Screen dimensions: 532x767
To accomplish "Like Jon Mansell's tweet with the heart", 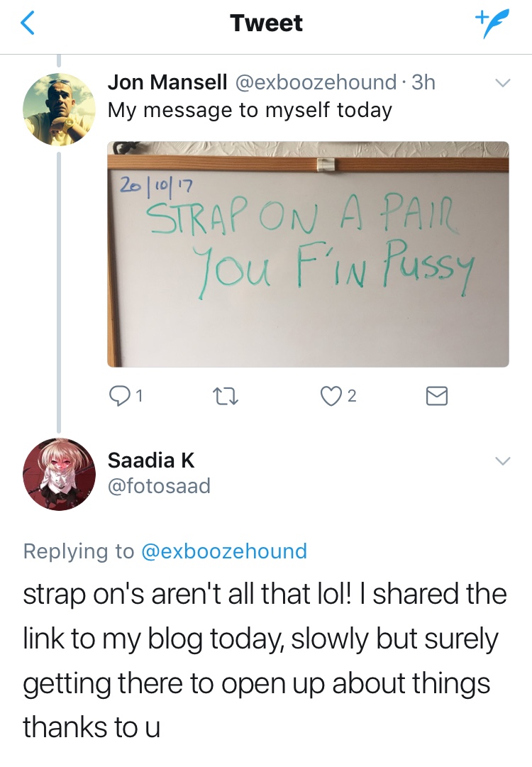I will pyautogui.click(x=330, y=396).
